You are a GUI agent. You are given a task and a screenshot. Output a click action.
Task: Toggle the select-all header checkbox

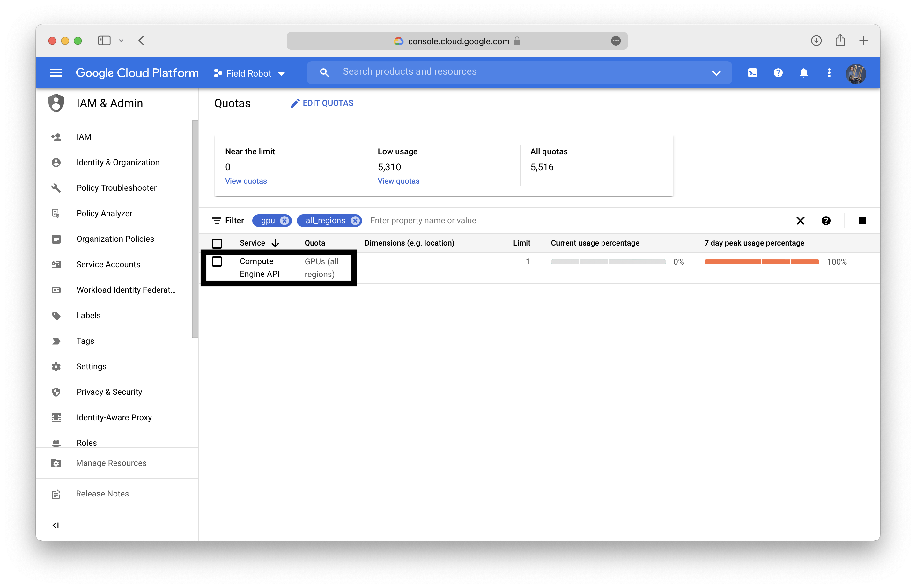217,243
